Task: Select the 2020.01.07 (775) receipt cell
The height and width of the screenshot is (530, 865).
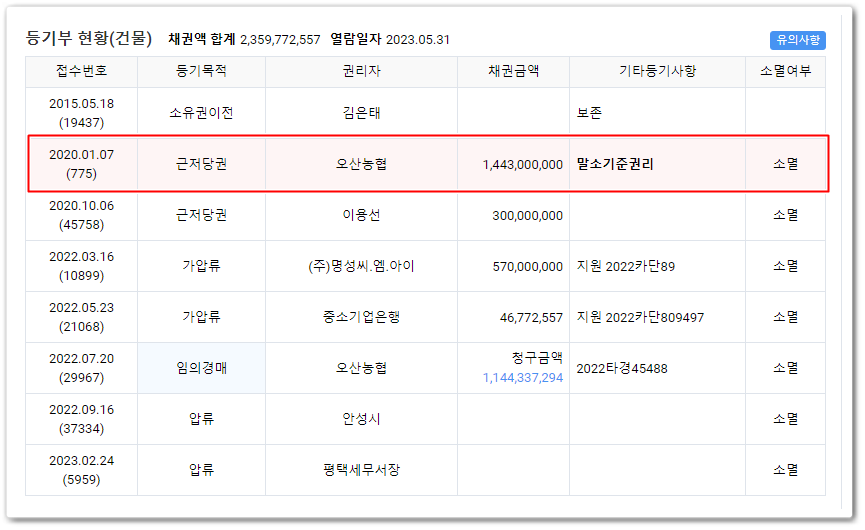Action: (x=82, y=164)
